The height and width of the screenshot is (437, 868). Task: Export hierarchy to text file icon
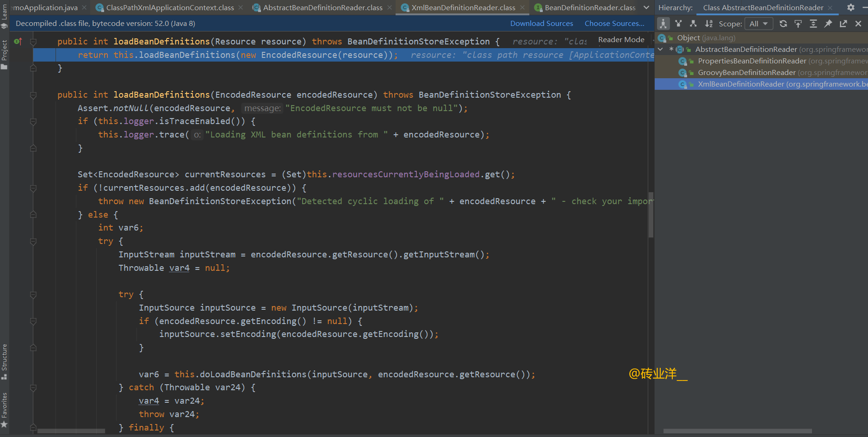coord(843,24)
